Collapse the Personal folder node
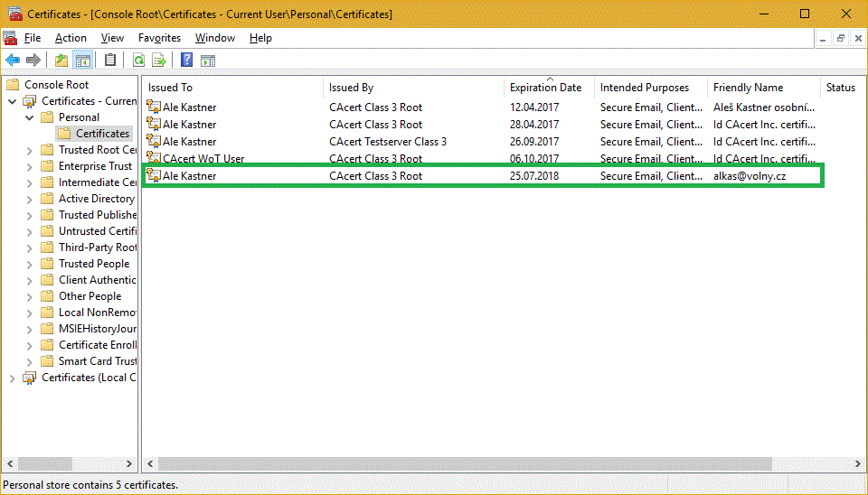The image size is (868, 495). tap(30, 117)
